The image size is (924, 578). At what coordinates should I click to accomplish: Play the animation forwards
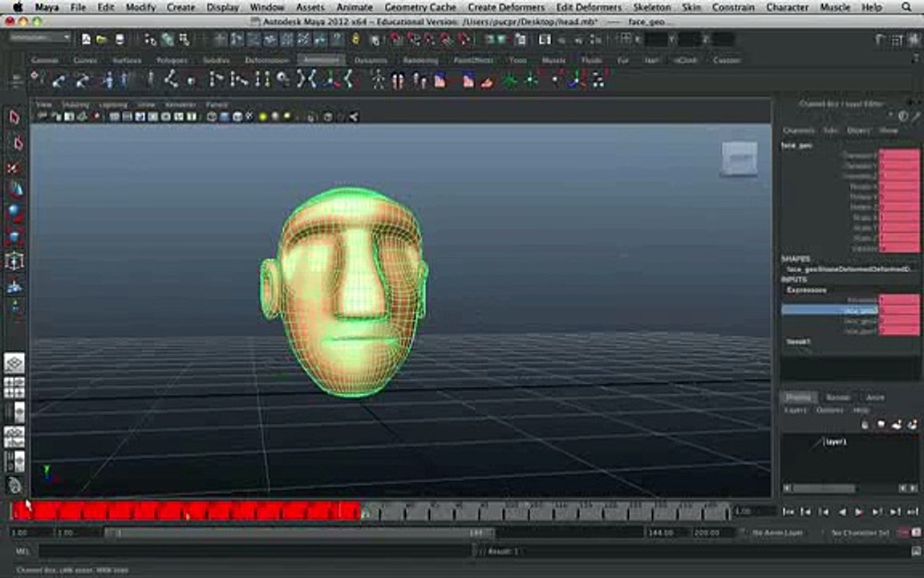859,512
